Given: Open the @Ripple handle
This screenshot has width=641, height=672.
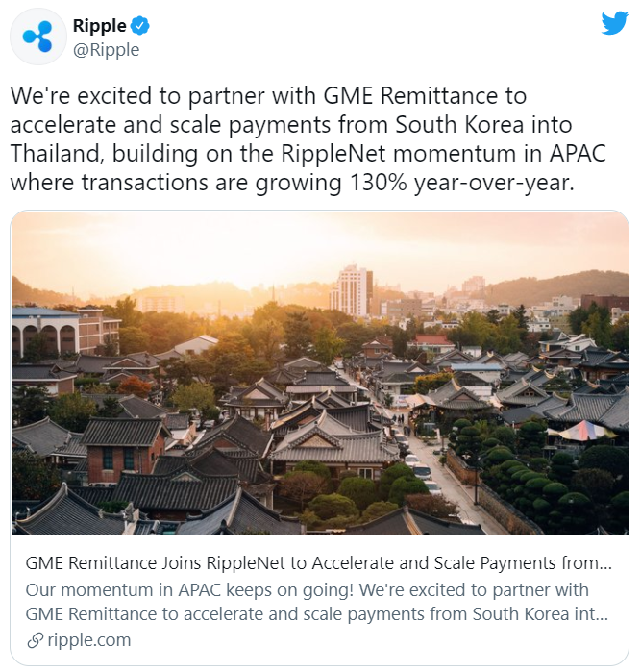Looking at the screenshot, I should (107, 50).
